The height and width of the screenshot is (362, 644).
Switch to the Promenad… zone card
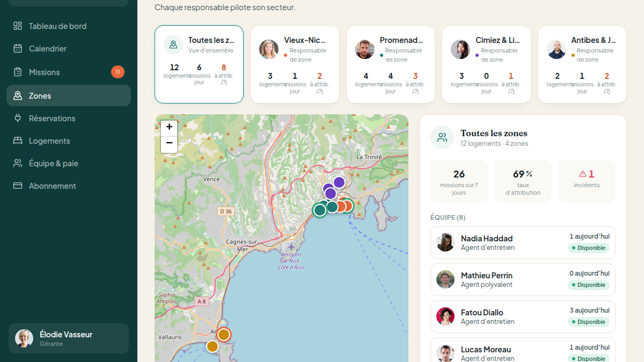point(391,64)
